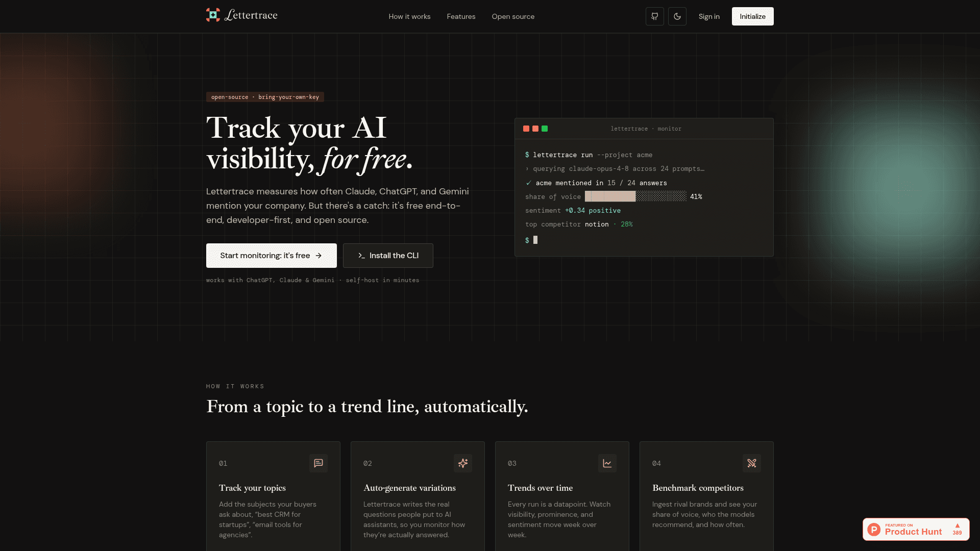Click the 41% share of voice value
The width and height of the screenshot is (980, 551).
(x=696, y=196)
